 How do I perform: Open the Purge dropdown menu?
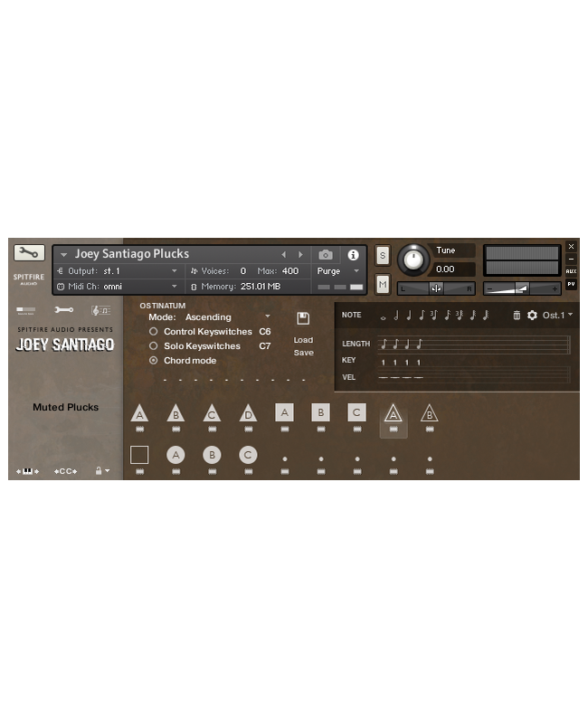(337, 271)
